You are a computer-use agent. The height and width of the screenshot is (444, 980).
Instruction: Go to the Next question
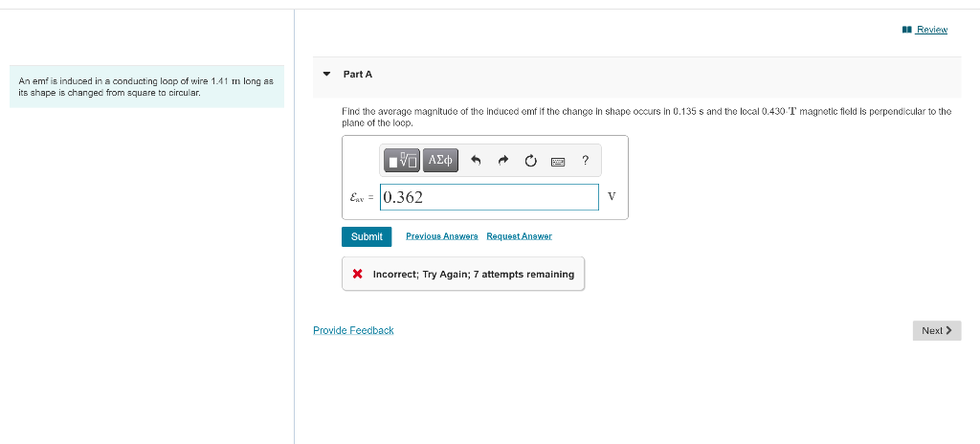(x=937, y=330)
